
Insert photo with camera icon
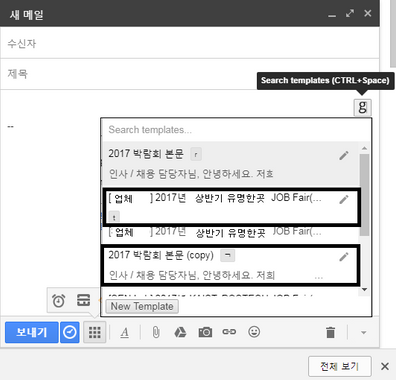[x=205, y=332]
